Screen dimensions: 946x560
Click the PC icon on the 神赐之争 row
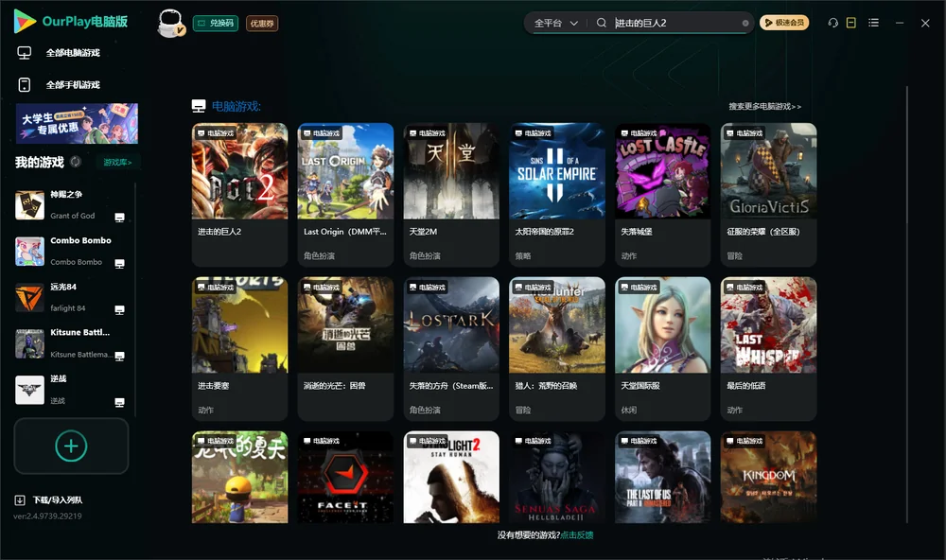119,218
